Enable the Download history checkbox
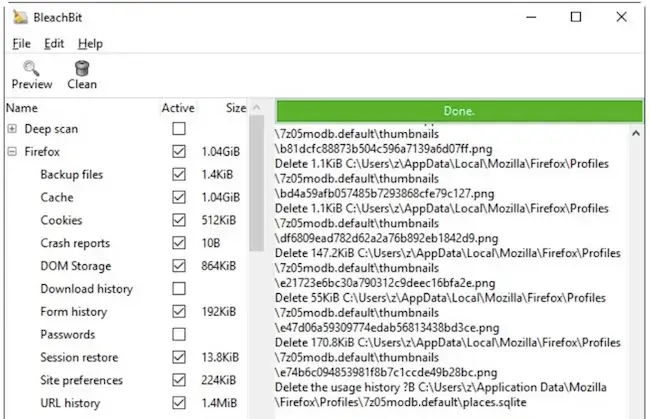This screenshot has height=419, width=650. pyautogui.click(x=179, y=288)
